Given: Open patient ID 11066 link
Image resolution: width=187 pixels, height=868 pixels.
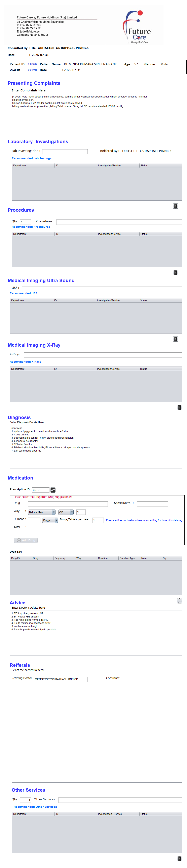Looking at the screenshot, I should pos(32,64).
